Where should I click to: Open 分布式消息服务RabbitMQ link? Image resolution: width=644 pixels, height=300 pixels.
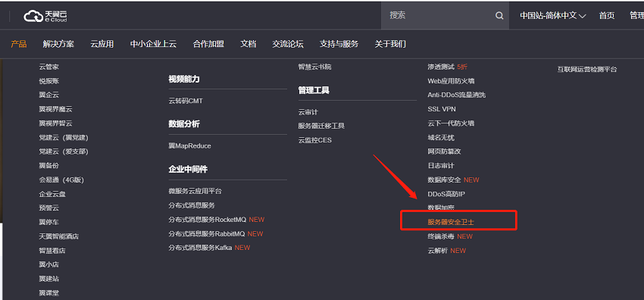pos(207,233)
